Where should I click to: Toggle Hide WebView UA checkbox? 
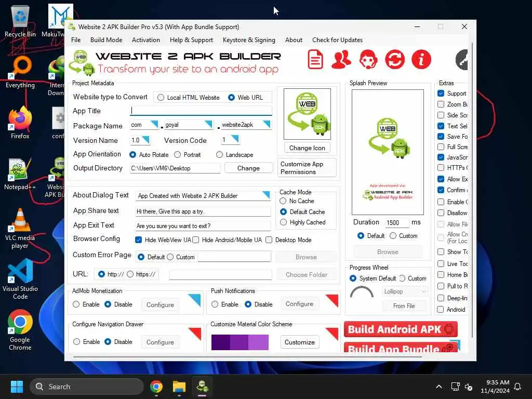138,240
